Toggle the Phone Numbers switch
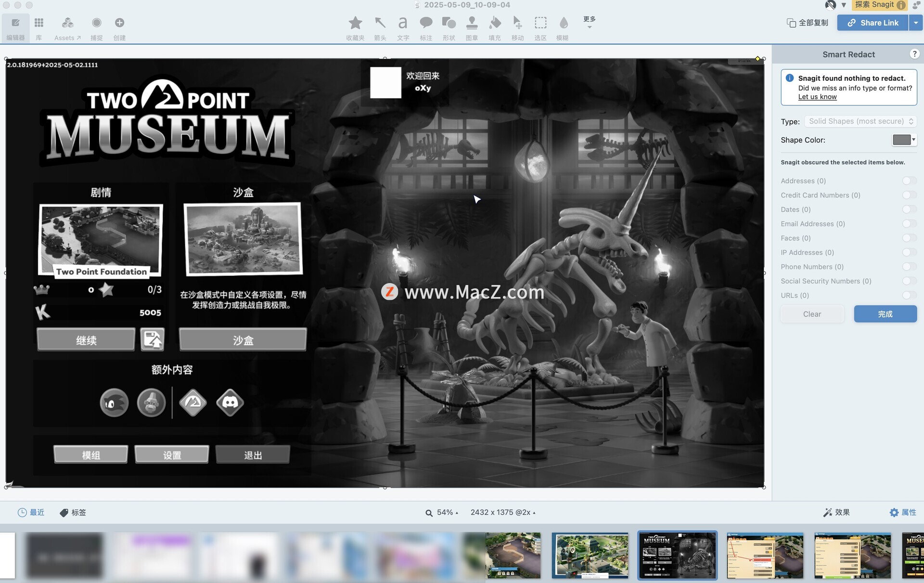The height and width of the screenshot is (583, 924). pos(909,267)
